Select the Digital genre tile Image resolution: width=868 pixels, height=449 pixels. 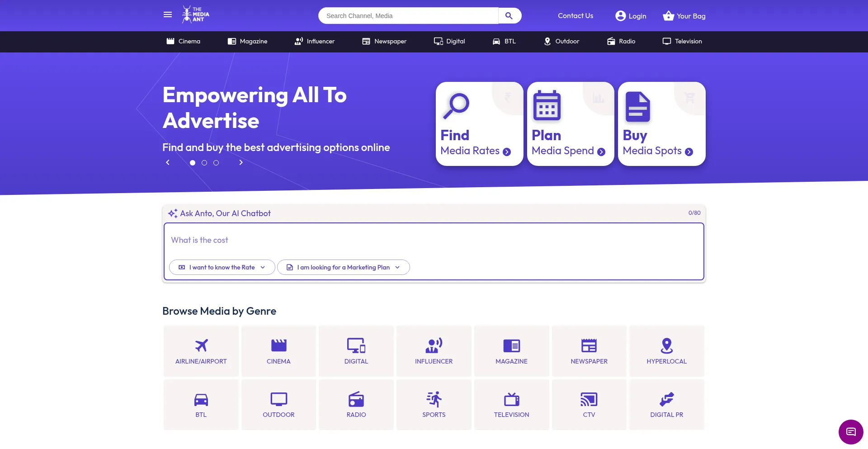click(356, 351)
